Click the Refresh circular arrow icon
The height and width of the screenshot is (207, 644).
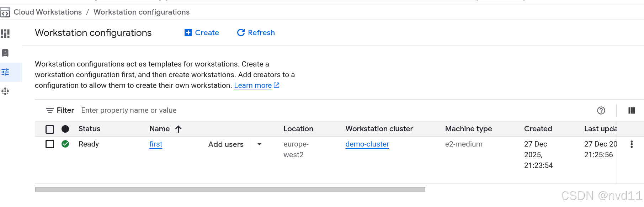(x=241, y=33)
